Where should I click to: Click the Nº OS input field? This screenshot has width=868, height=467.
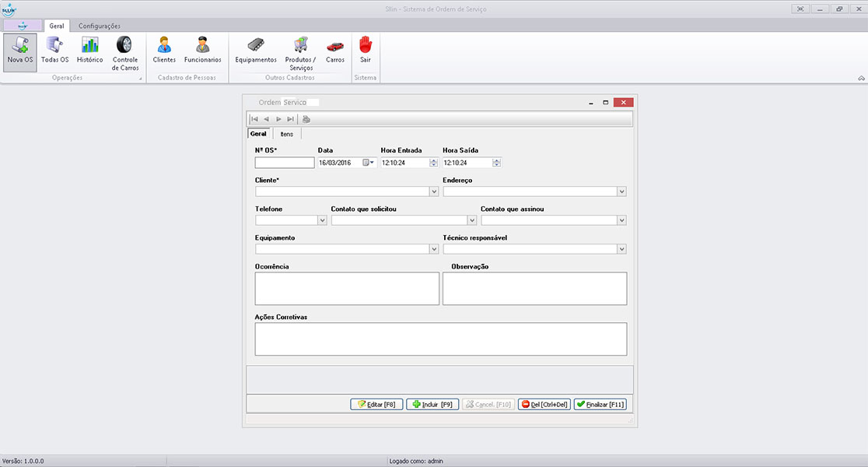pos(285,163)
